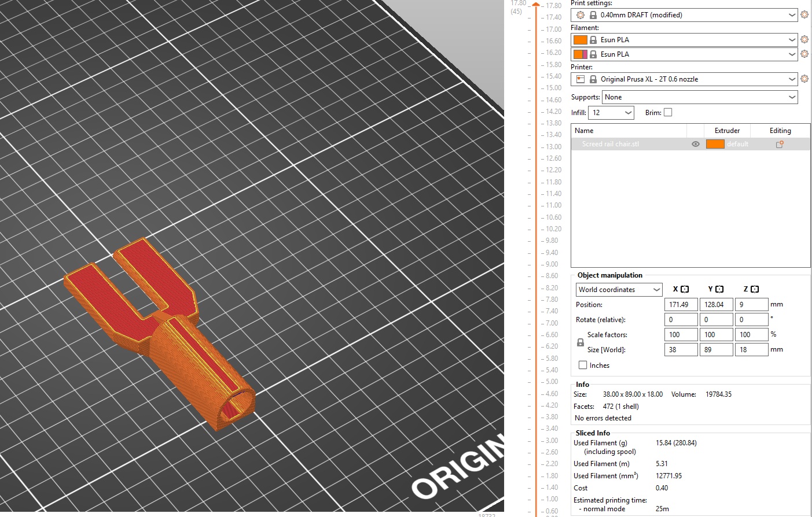Click gear icon next to Printer preset
This screenshot has height=517, width=812.
(x=804, y=79)
